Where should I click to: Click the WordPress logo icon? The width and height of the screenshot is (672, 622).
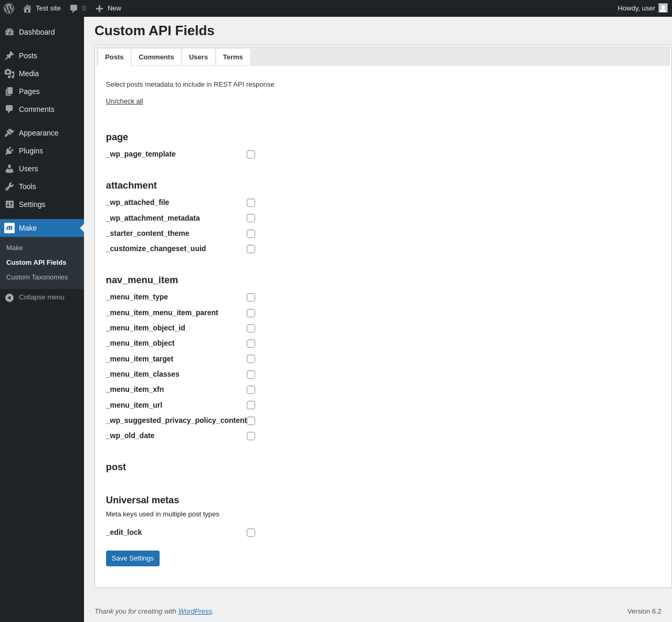[x=9, y=8]
